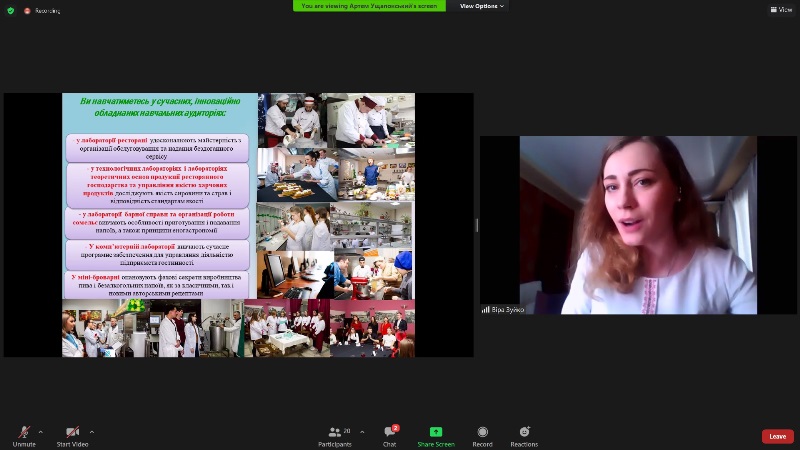Click the green Share Screen button
The height and width of the screenshot is (450, 800).
coord(436,436)
